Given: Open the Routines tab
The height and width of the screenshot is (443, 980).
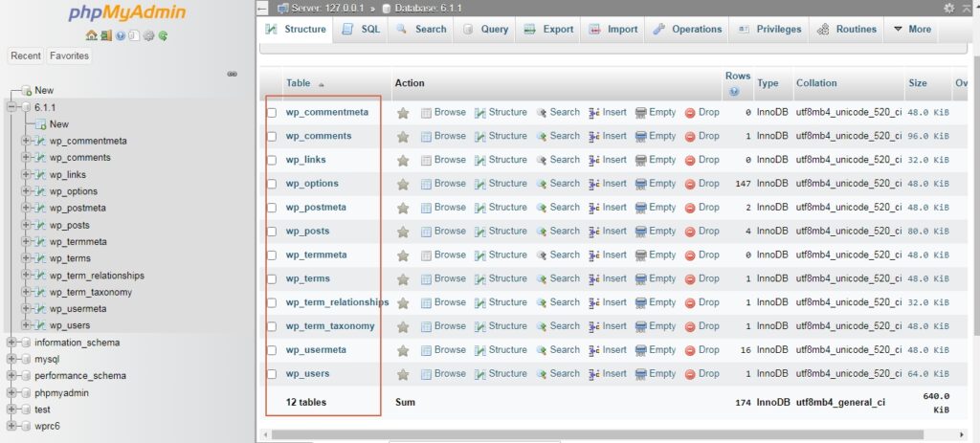Looking at the screenshot, I should pyautogui.click(x=847, y=30).
